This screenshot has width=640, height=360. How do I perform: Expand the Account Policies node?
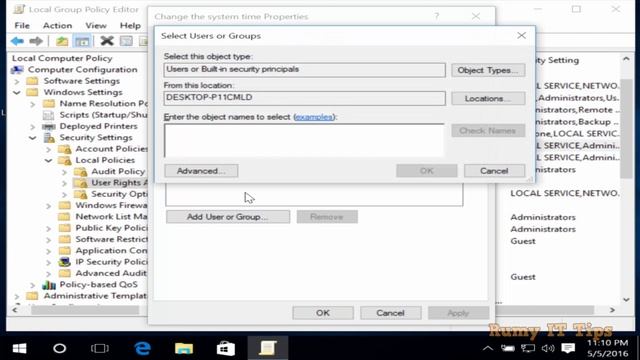coord(49,149)
